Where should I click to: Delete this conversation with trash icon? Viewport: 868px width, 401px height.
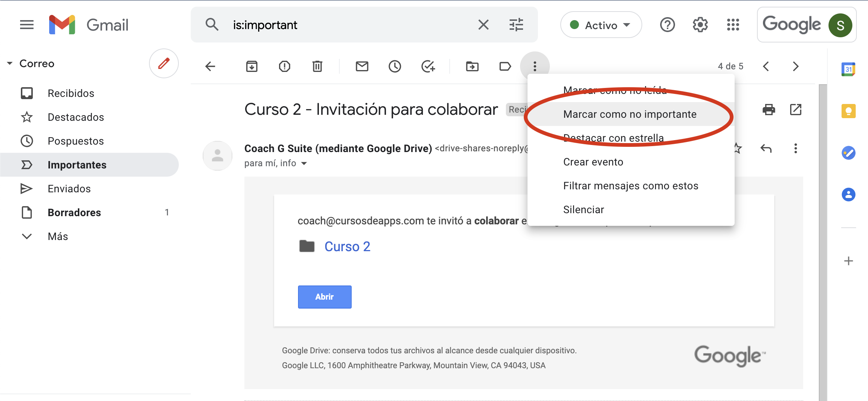317,66
